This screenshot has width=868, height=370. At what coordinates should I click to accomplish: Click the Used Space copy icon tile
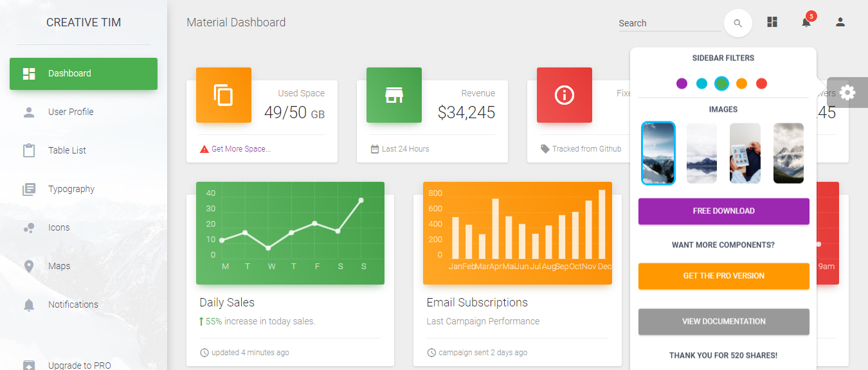pos(224,95)
